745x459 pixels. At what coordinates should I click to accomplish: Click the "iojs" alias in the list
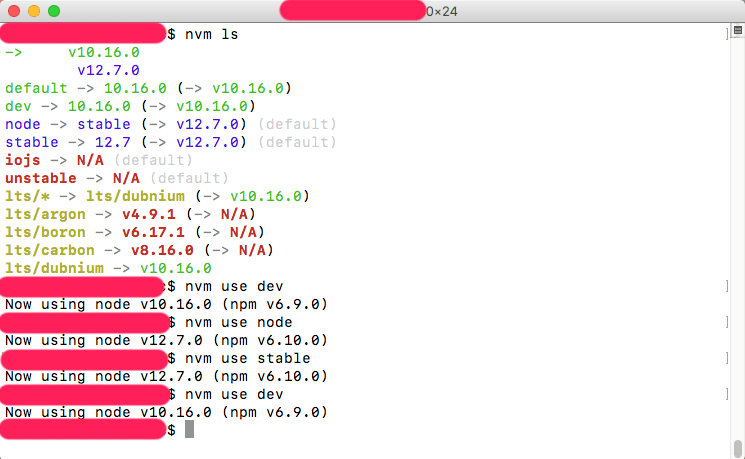pos(23,160)
